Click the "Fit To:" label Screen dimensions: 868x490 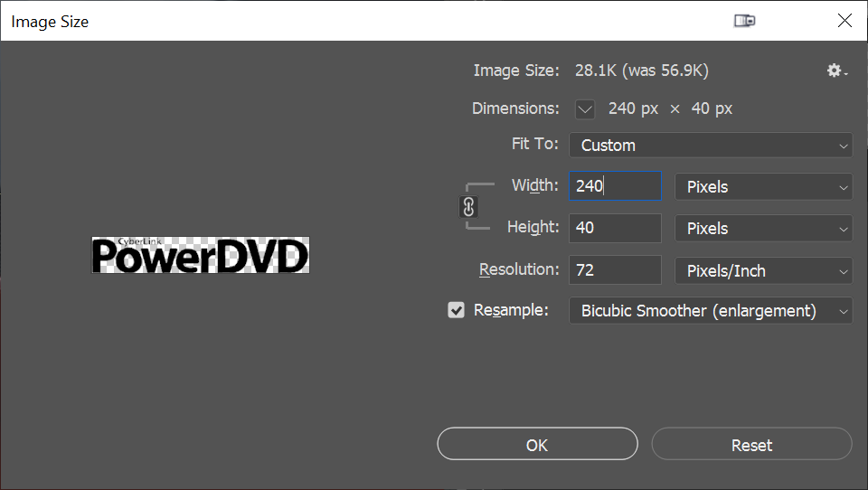[x=534, y=144]
